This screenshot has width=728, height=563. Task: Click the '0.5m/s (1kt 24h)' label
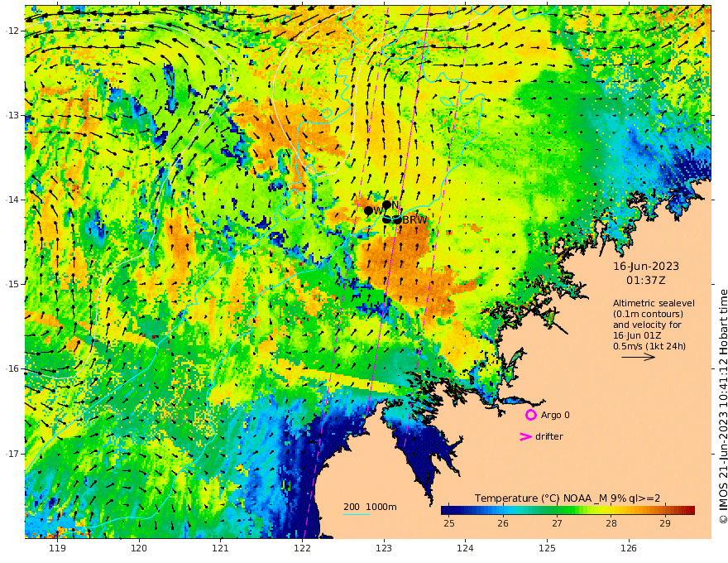pyautogui.click(x=649, y=346)
